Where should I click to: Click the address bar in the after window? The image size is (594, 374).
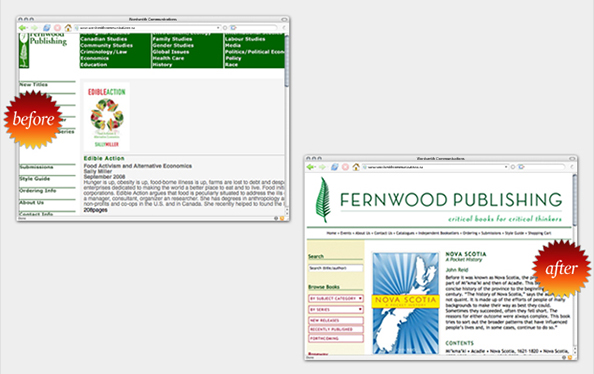(436, 167)
